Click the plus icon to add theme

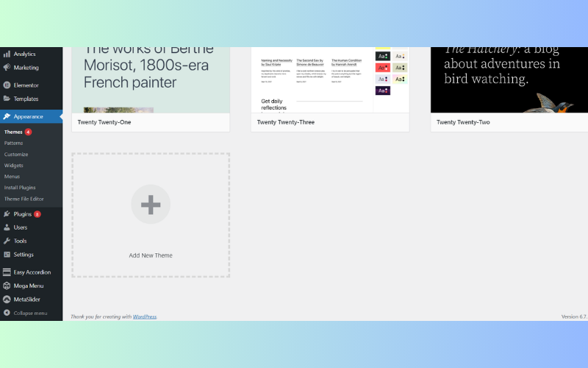[151, 205]
